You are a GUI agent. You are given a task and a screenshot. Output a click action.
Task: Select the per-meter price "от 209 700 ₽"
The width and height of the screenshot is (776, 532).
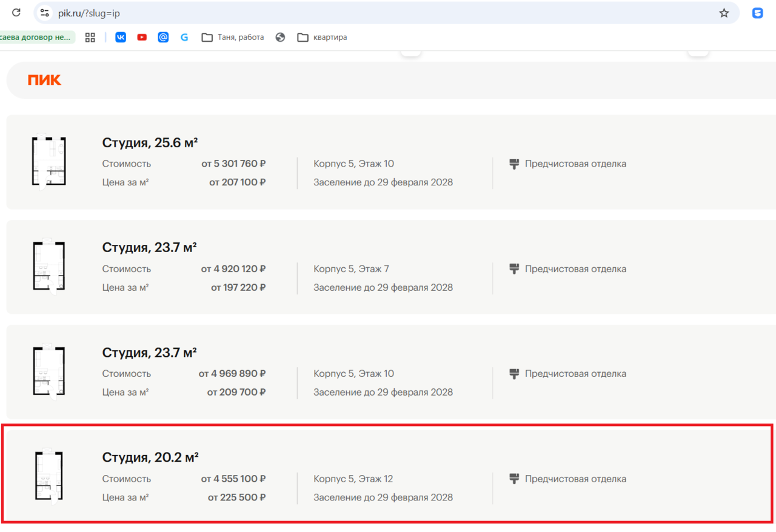(x=236, y=393)
